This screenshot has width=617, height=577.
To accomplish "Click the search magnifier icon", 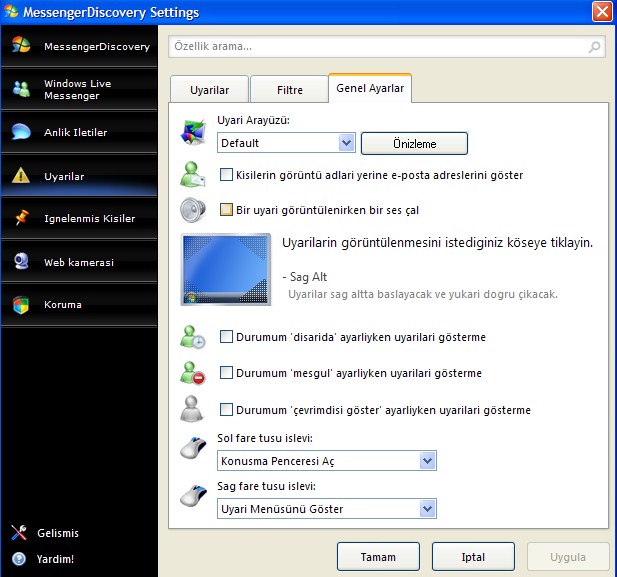I will (x=594, y=47).
